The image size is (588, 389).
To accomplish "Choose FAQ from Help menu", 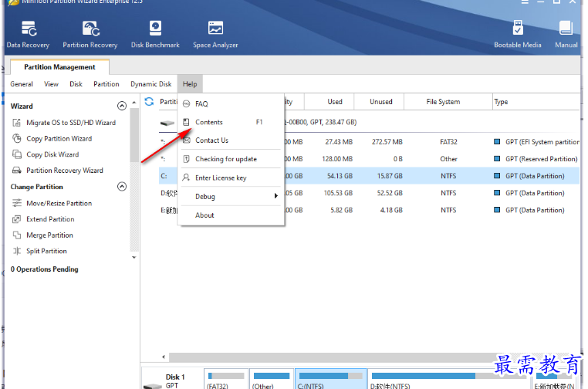I will tap(231, 104).
